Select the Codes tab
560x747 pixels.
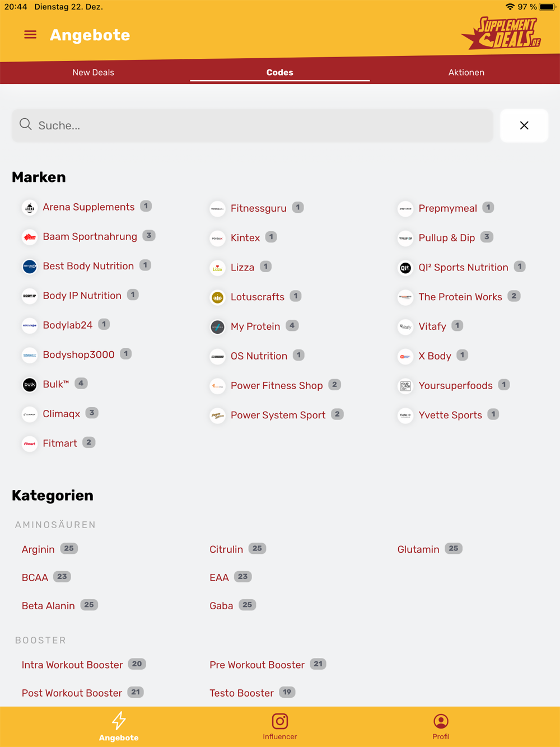tap(280, 72)
